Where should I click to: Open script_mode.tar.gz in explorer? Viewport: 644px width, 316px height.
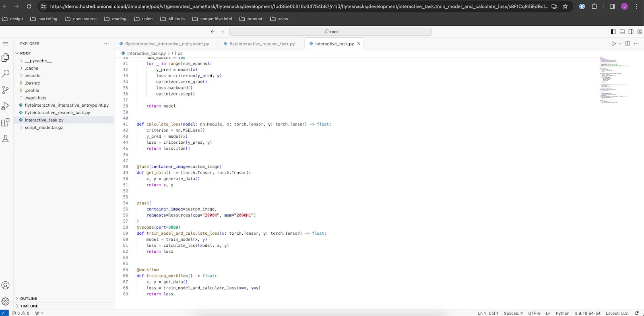click(64, 128)
